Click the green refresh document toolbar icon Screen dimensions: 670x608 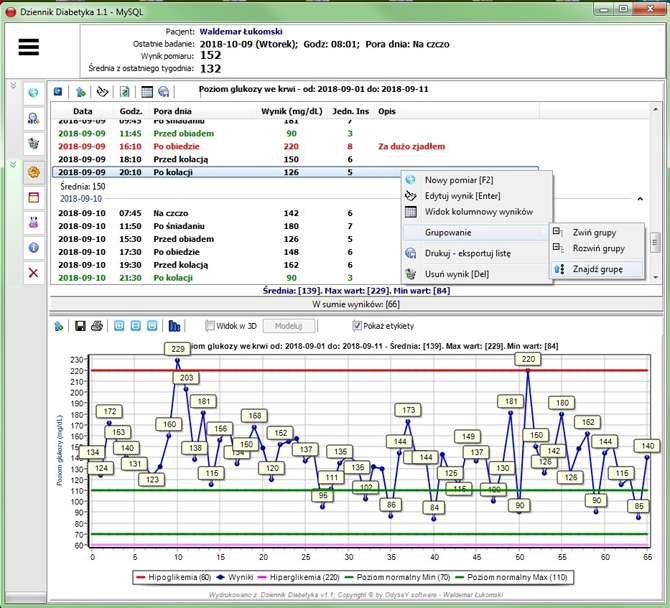(x=124, y=91)
